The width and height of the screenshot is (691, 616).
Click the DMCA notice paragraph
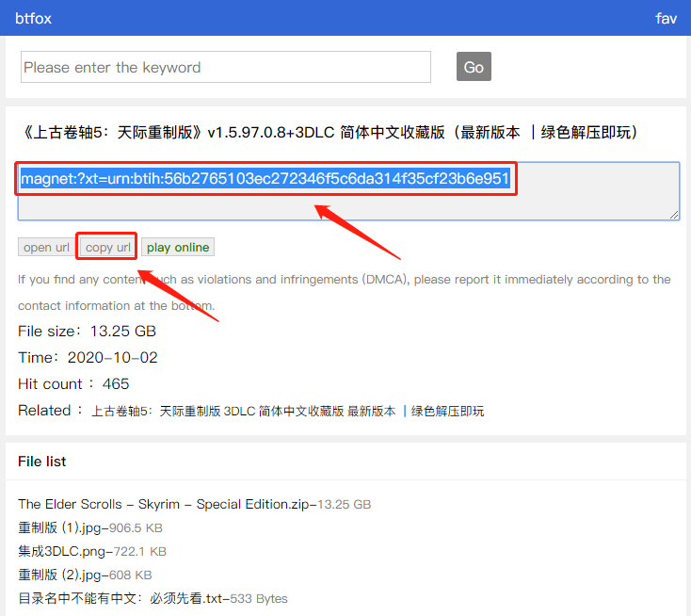tap(345, 292)
